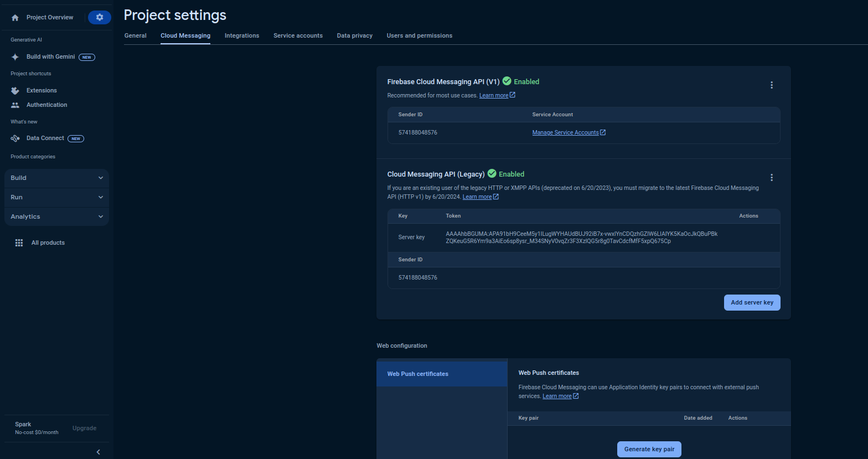Open Build with Gemini in the sidebar
Screen dimensions: 868x459
tap(50, 57)
